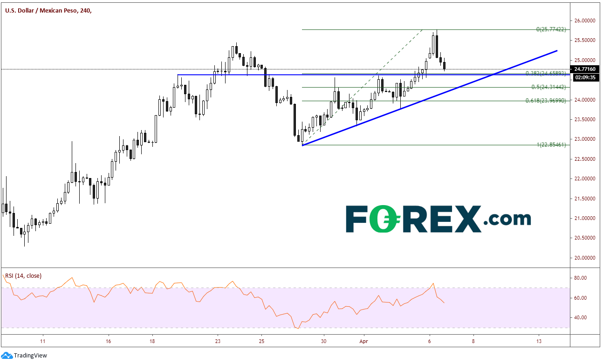The image size is (603, 364).
Task: Click the date label 6 on time axis
Action: pyautogui.click(x=429, y=341)
